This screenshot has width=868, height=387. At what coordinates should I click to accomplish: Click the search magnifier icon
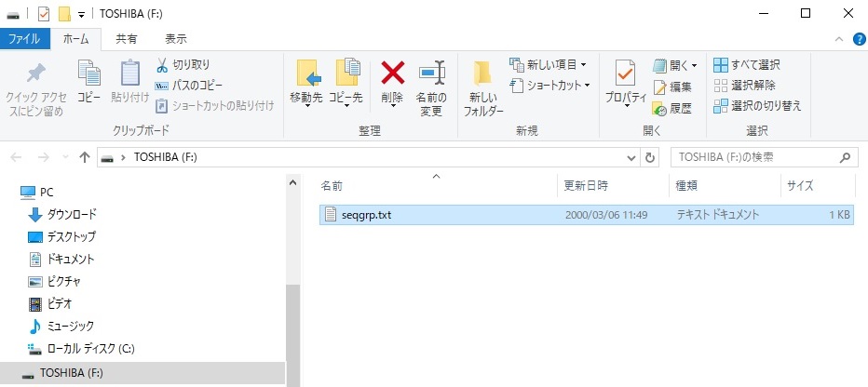(845, 158)
